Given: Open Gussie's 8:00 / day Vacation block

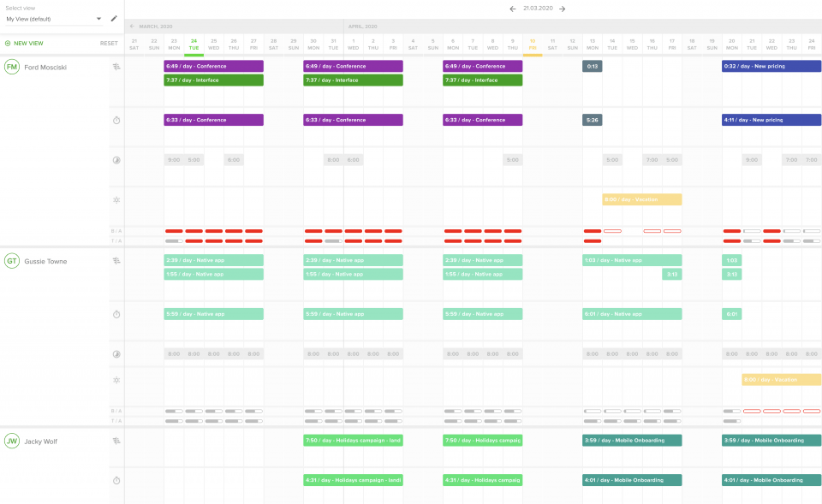Looking at the screenshot, I should point(781,380).
